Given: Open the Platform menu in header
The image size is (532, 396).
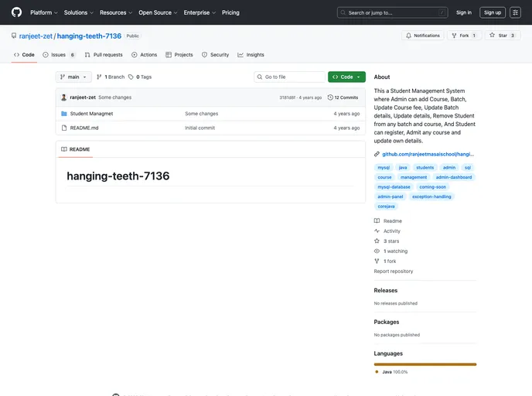Looking at the screenshot, I should tap(43, 12).
